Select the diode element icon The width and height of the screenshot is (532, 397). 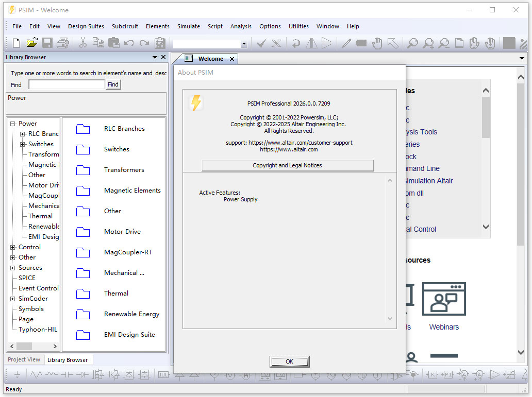pos(82,375)
